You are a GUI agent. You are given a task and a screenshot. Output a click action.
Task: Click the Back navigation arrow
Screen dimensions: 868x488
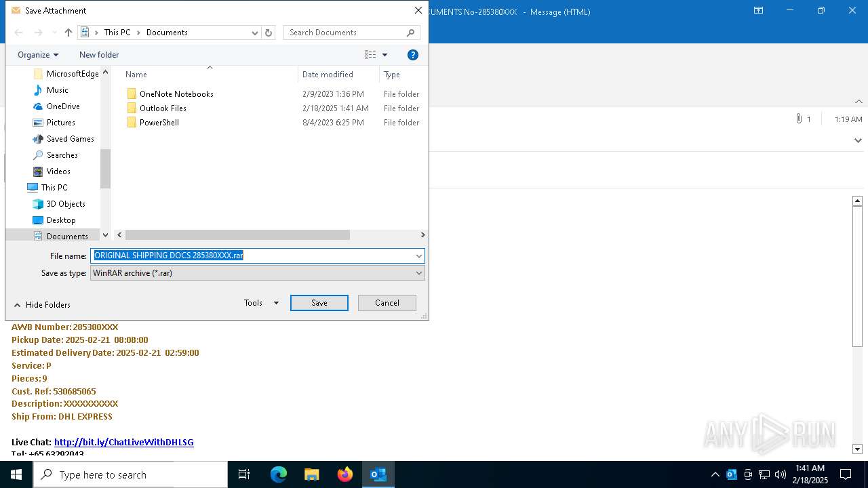[19, 33]
